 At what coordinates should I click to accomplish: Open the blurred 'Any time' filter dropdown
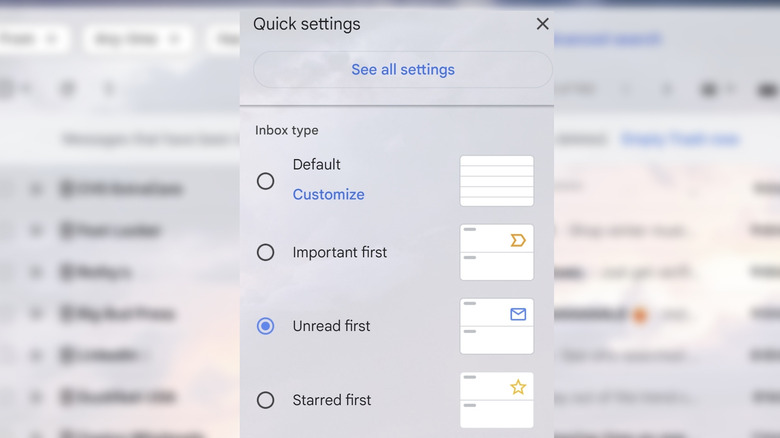138,40
